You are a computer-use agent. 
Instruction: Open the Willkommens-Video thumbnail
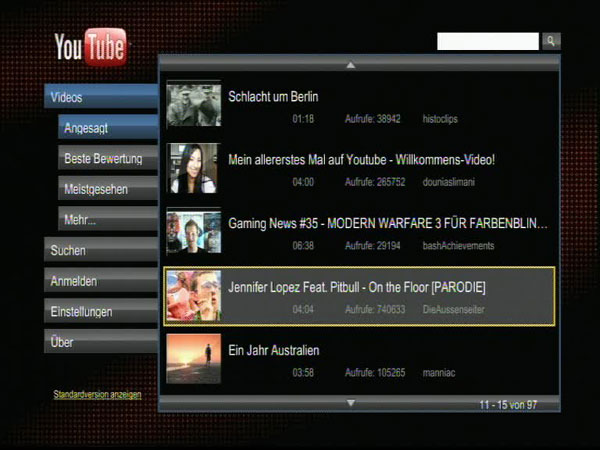click(194, 168)
